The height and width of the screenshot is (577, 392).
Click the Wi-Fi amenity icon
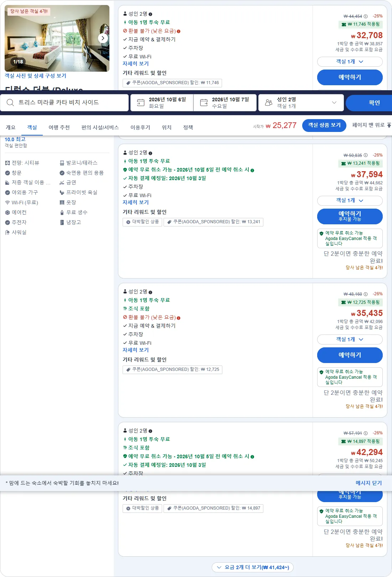(x=7, y=203)
